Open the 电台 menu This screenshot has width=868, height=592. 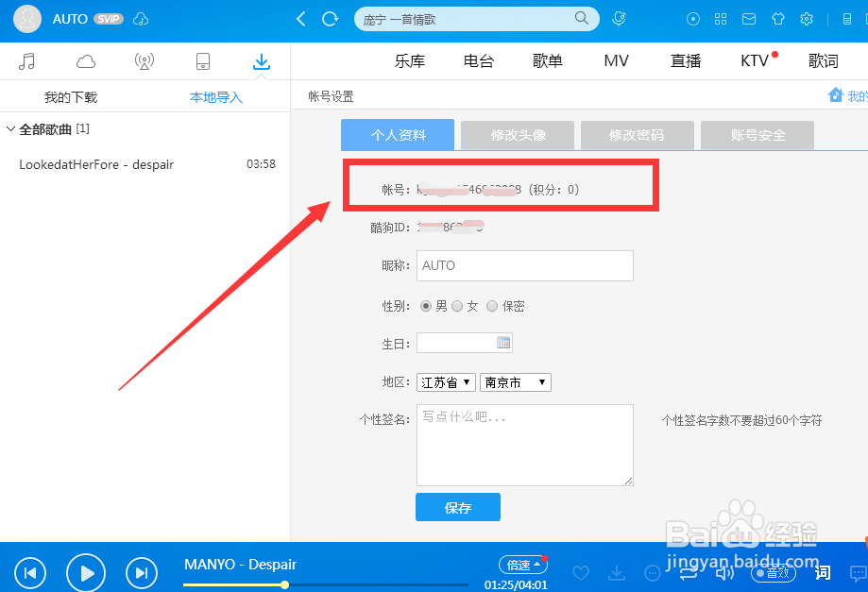pyautogui.click(x=479, y=60)
